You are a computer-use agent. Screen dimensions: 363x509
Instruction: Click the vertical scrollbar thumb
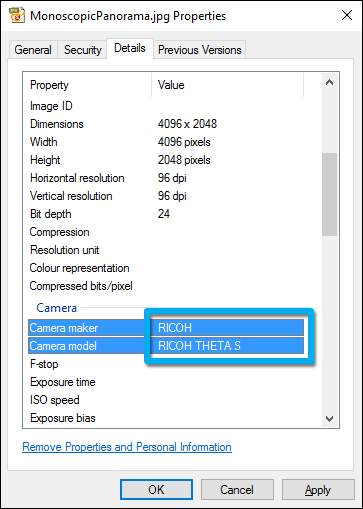tap(329, 194)
